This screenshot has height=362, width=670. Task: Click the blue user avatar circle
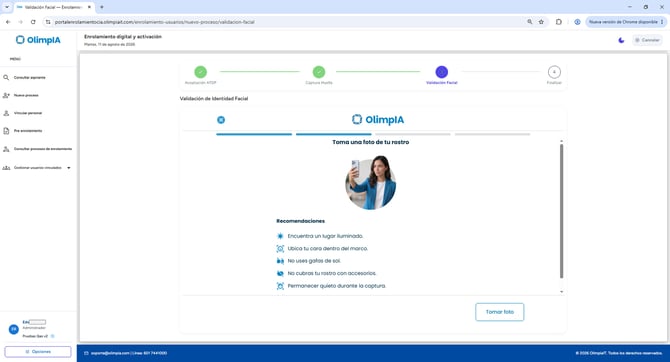[14, 329]
